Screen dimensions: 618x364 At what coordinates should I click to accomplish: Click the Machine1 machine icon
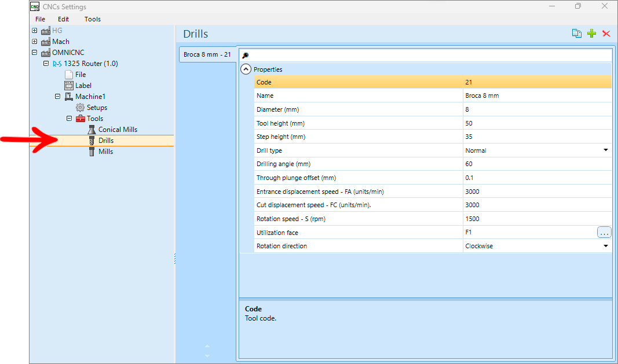(68, 97)
